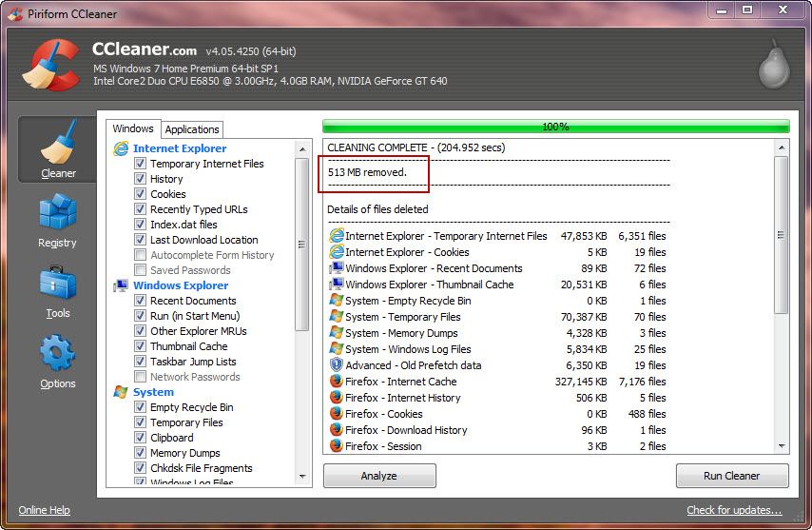Uncheck Internet Explorer History checkbox
Image resolution: width=812 pixels, height=530 pixels.
tap(140, 178)
